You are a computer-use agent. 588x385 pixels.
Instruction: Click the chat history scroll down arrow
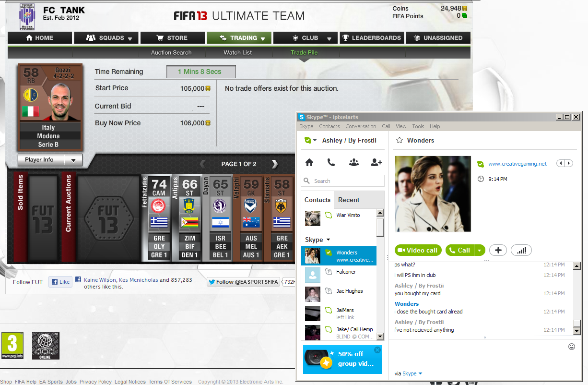[576, 331]
